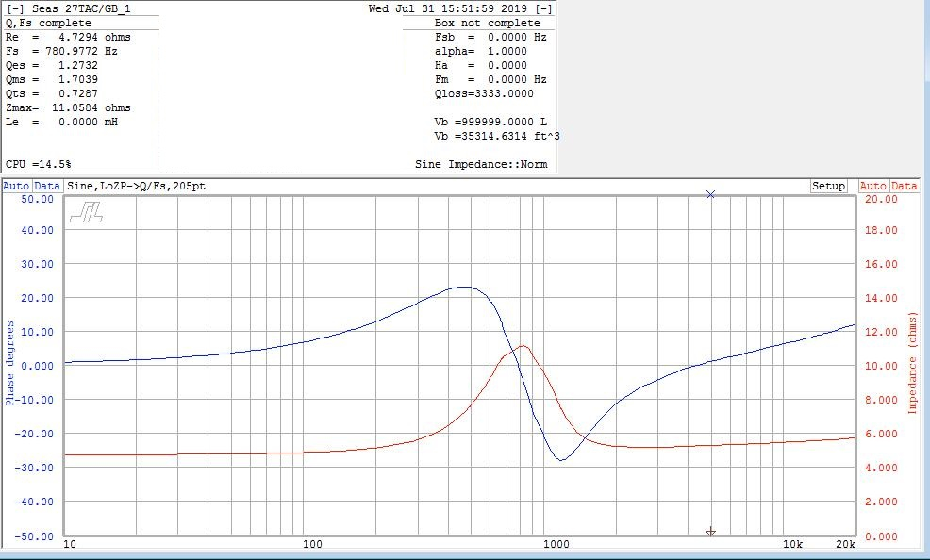Click the 'Sine Impedance::Norm' status text
The width and height of the screenshot is (930, 560).
[x=481, y=164]
